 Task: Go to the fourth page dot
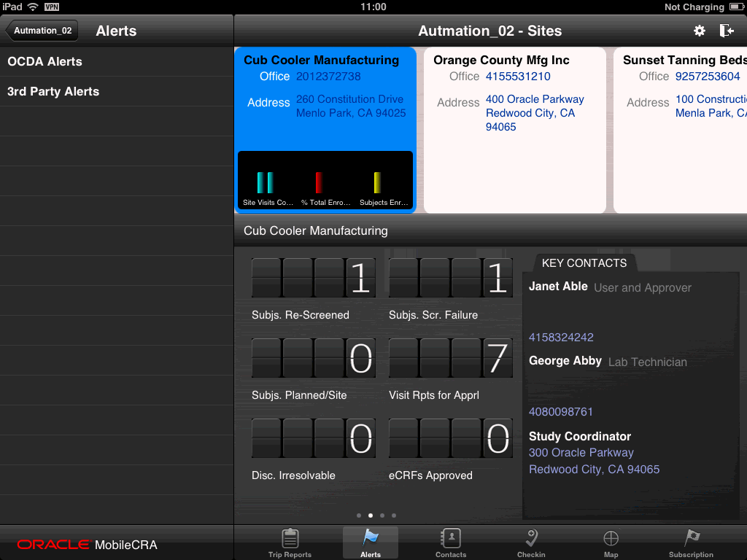pos(393,516)
